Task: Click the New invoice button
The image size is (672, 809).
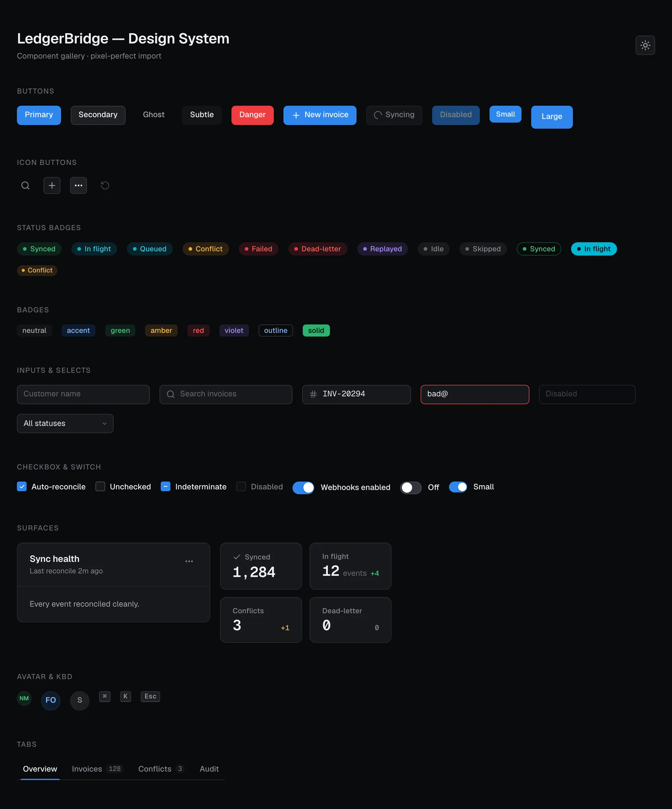Action: tap(320, 115)
